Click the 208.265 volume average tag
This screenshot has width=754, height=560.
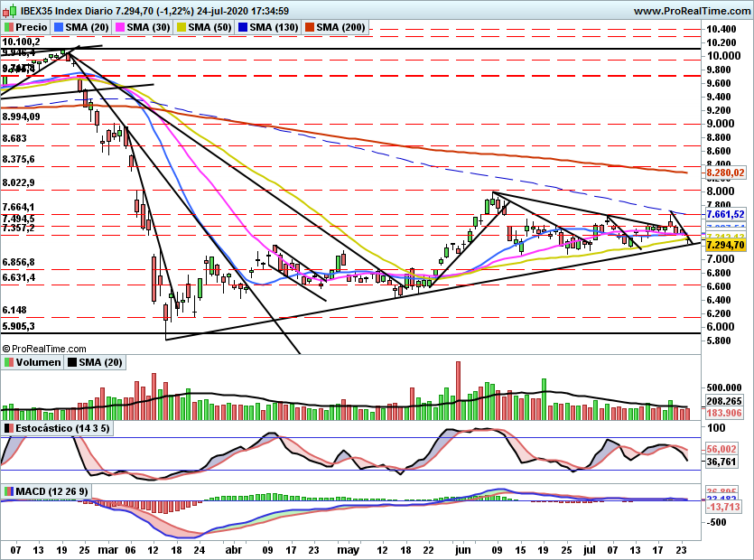tap(723, 401)
